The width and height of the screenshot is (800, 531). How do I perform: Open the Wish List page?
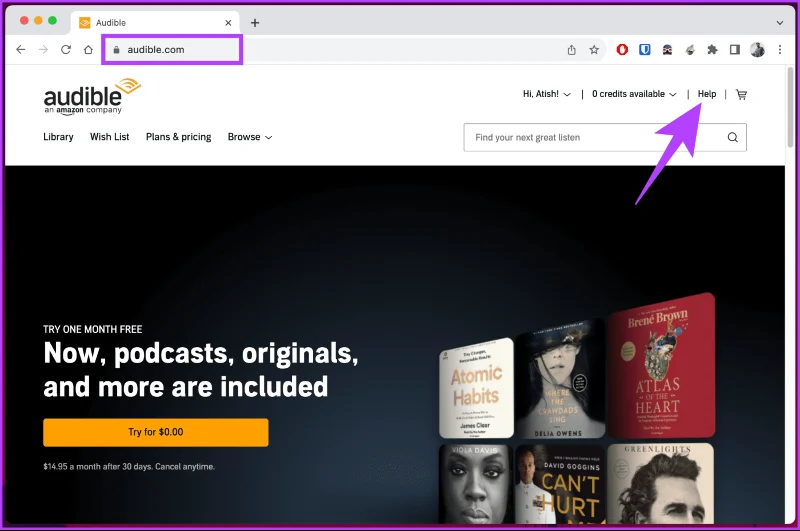tap(110, 137)
